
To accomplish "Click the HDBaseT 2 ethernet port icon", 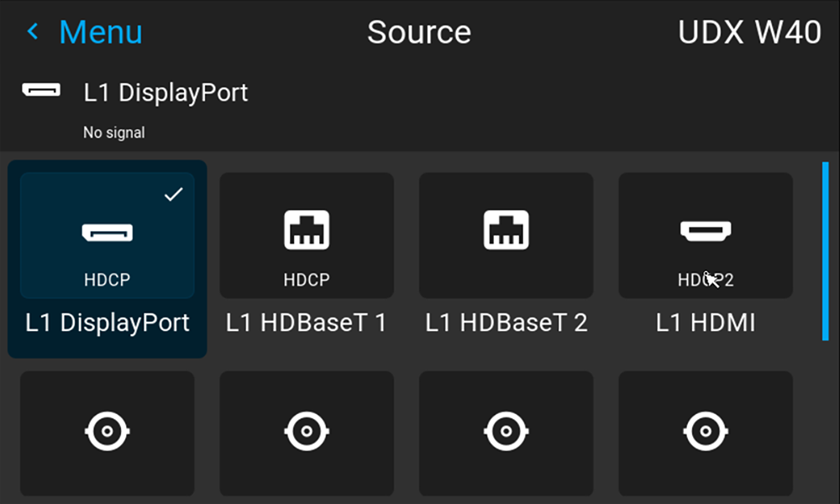I will tap(506, 230).
